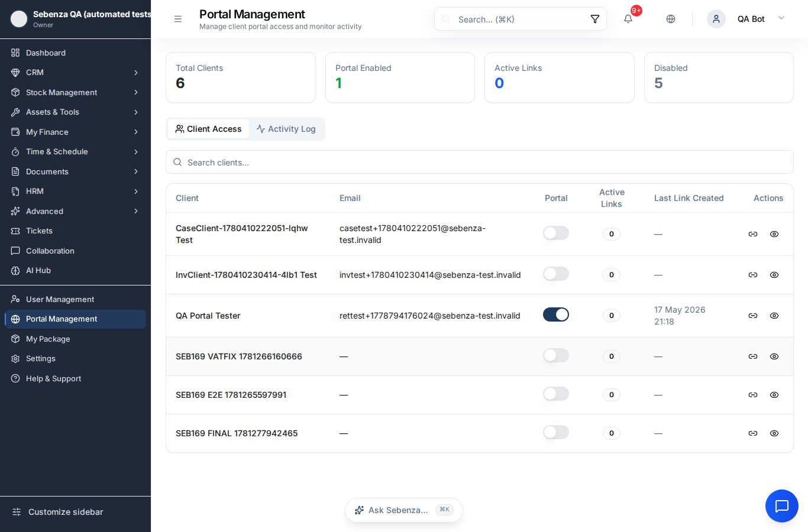
Task: Open the chat bubble button
Action: (x=782, y=506)
